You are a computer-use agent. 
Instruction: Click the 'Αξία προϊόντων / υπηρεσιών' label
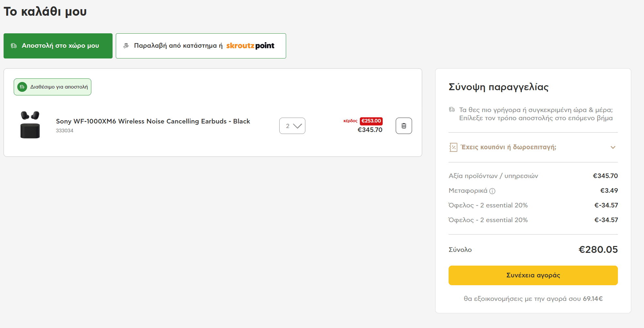[493, 176]
